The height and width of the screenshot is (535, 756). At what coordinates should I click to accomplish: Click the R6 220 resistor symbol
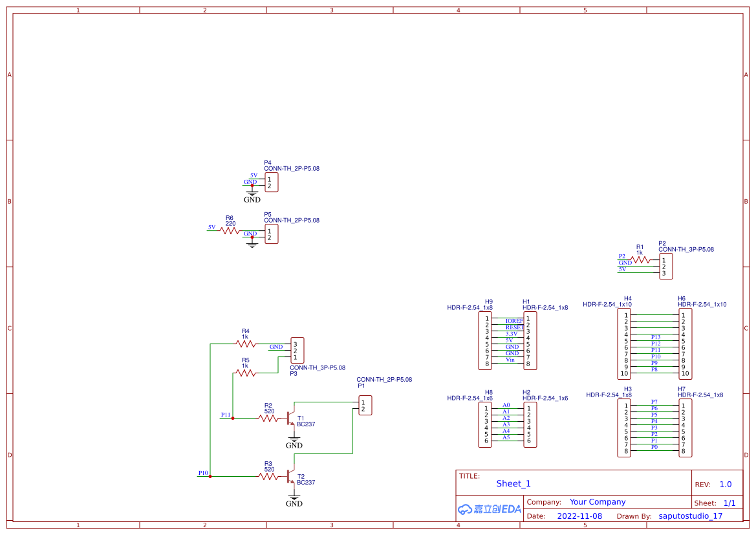point(230,230)
